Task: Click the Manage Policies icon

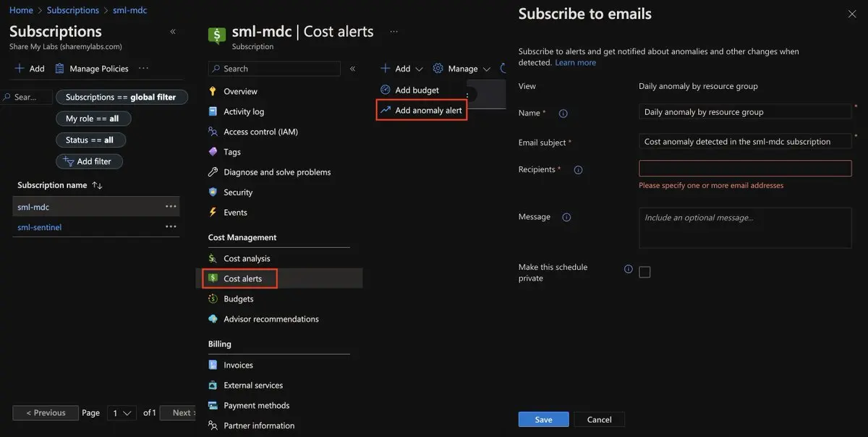Action: [60, 69]
